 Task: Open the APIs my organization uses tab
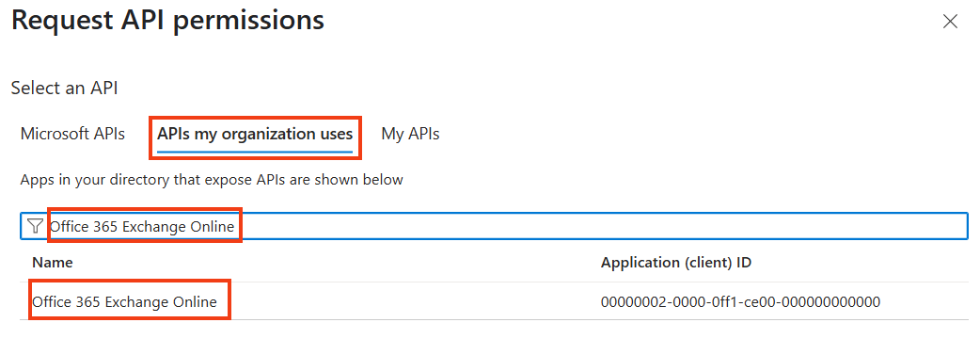[x=255, y=134]
